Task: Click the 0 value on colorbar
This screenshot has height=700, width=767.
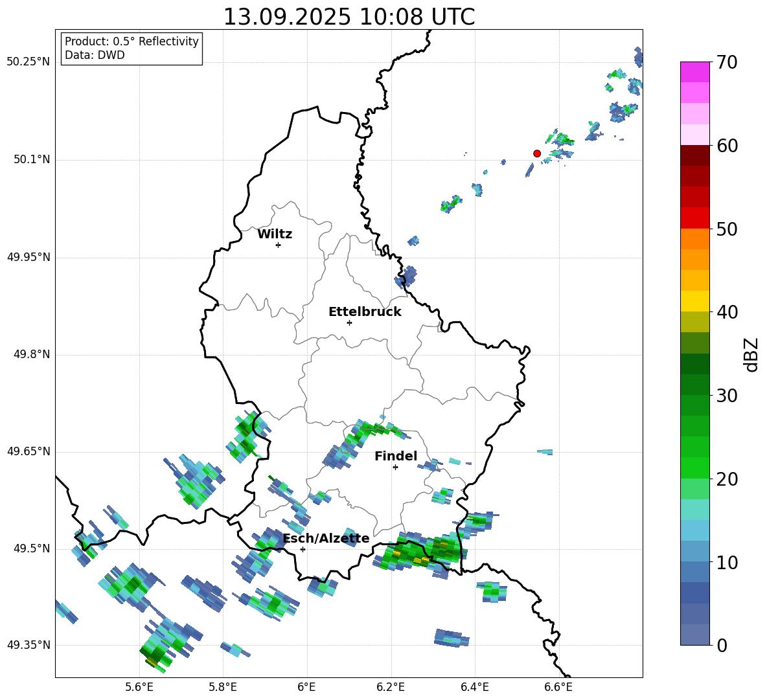Action: click(x=722, y=645)
